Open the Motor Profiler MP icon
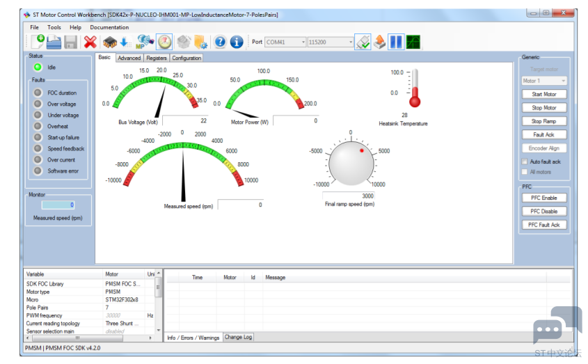 145,42
